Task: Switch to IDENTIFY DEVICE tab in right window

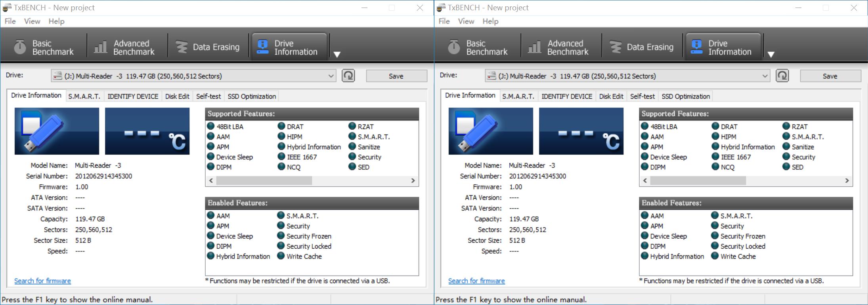Action: click(x=567, y=96)
